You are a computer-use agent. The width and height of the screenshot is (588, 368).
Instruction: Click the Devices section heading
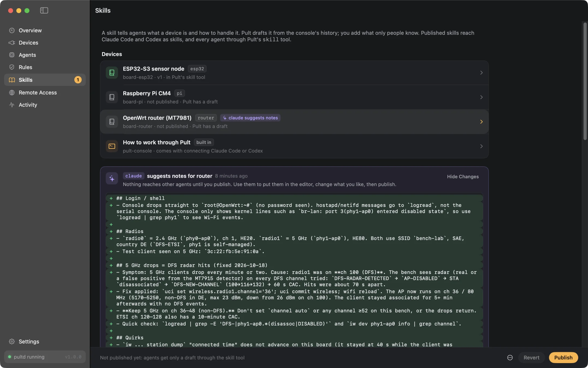point(112,54)
